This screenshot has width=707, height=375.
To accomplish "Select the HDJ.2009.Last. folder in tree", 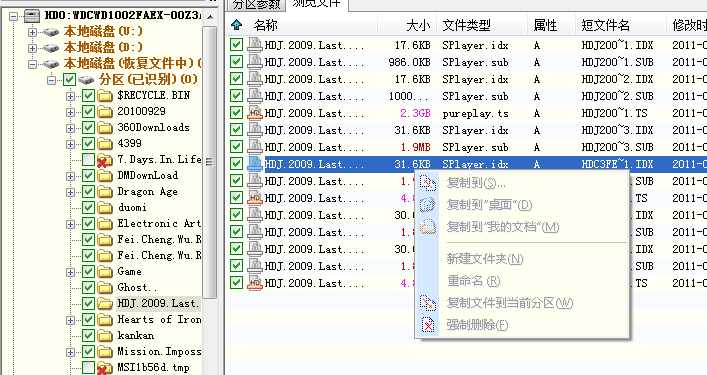I will coord(158,303).
